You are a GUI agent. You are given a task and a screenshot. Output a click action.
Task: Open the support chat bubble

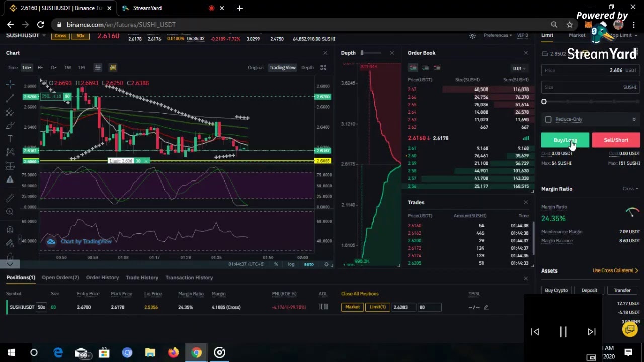coord(629,329)
